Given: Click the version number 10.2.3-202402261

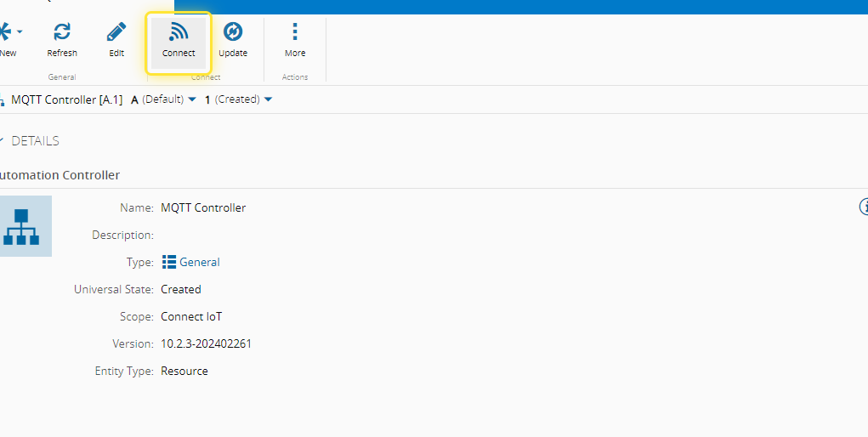Looking at the screenshot, I should pos(206,344).
